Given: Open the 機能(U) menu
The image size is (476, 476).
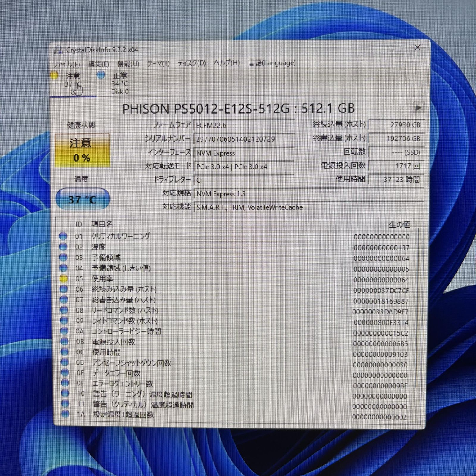Looking at the screenshot, I should [x=128, y=64].
